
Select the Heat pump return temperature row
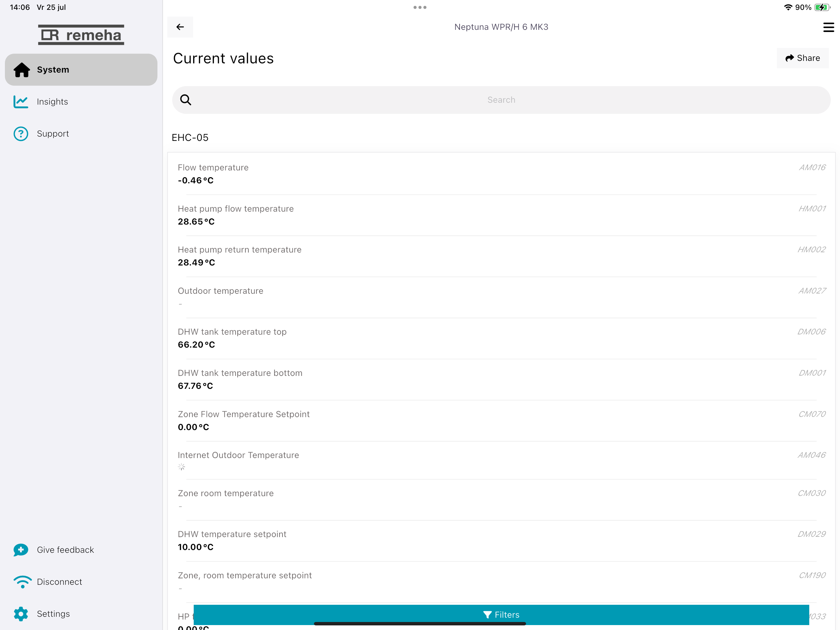click(501, 256)
